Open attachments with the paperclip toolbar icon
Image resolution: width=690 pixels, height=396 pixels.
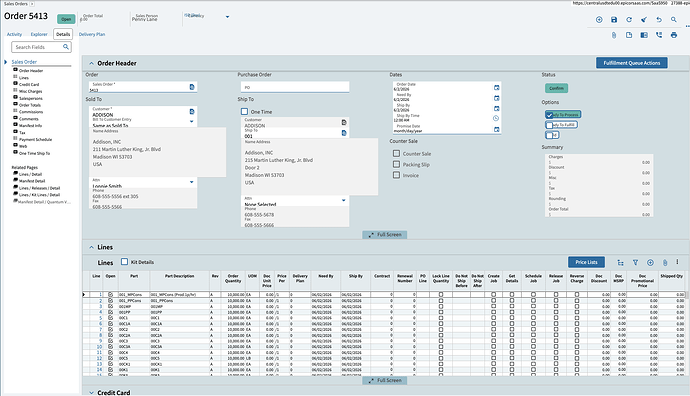point(614,35)
